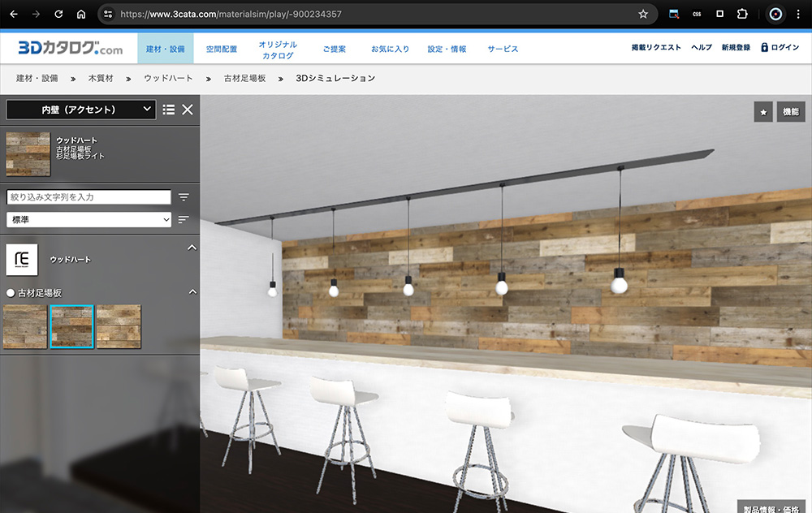Open the オリジナルカタログ menu tab
This screenshot has height=513, width=812.
click(x=278, y=50)
